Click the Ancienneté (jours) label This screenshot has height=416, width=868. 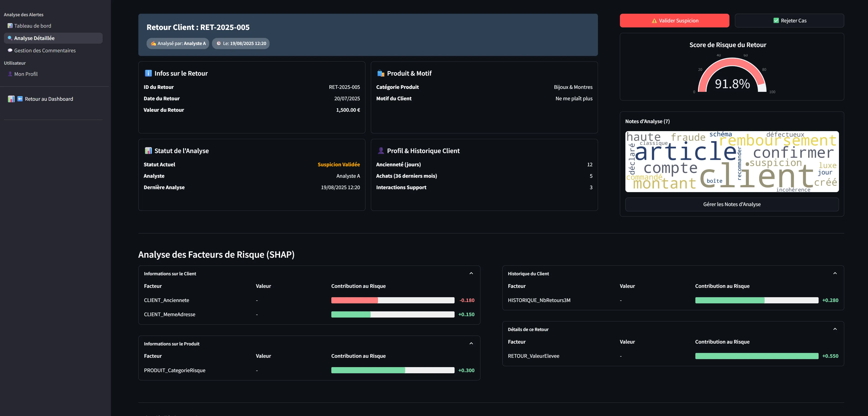coord(398,164)
